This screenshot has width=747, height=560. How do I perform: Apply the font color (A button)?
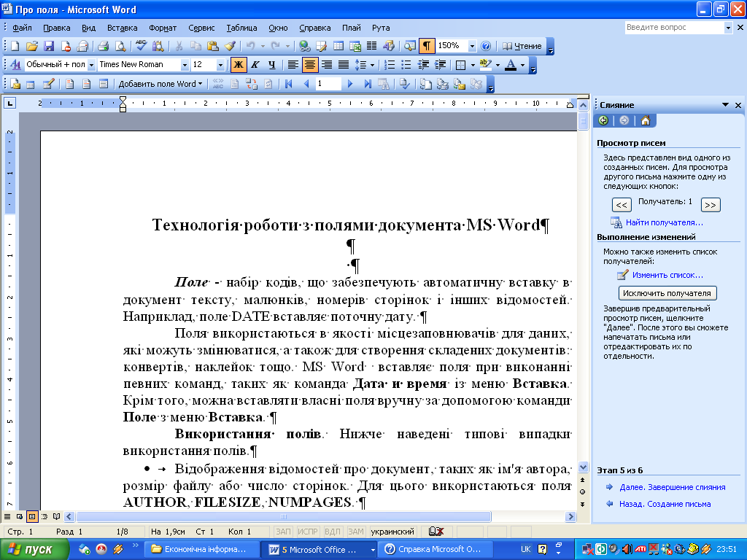pos(511,64)
